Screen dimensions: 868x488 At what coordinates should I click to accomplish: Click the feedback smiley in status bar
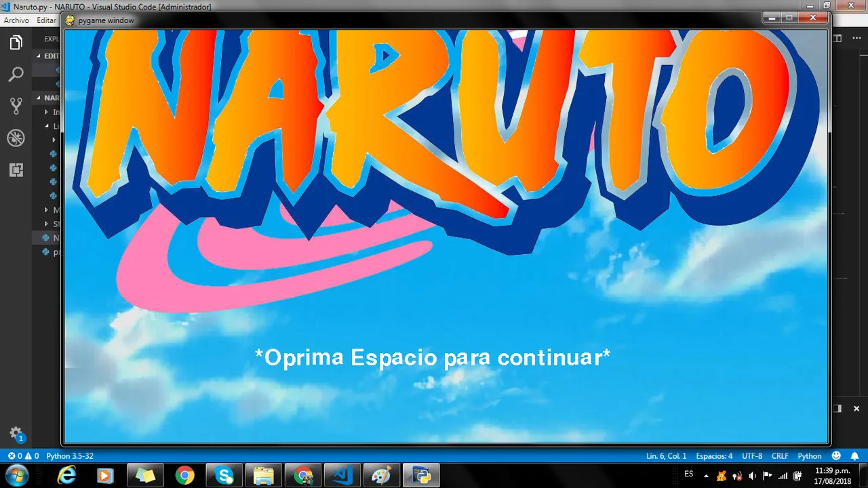click(x=836, y=456)
